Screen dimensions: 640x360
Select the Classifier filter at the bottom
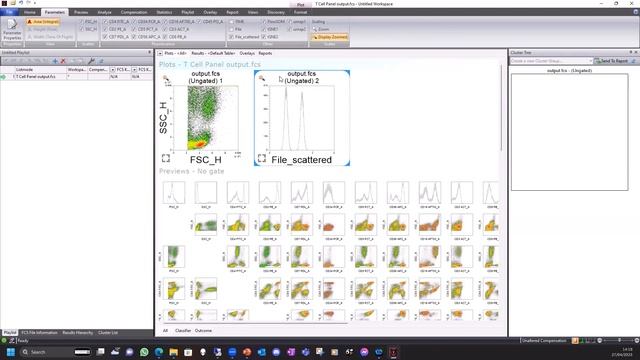(183, 331)
